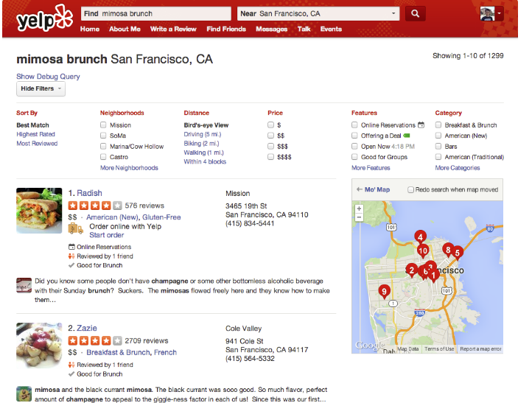Open Write a Review page
The width and height of the screenshot is (532, 403).
coord(173,29)
